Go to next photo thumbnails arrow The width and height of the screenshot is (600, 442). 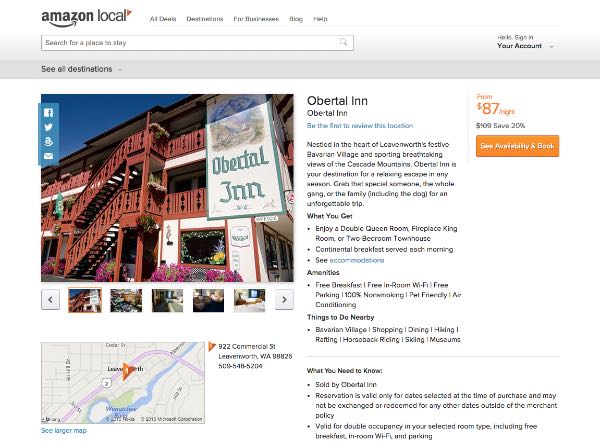[x=285, y=298]
